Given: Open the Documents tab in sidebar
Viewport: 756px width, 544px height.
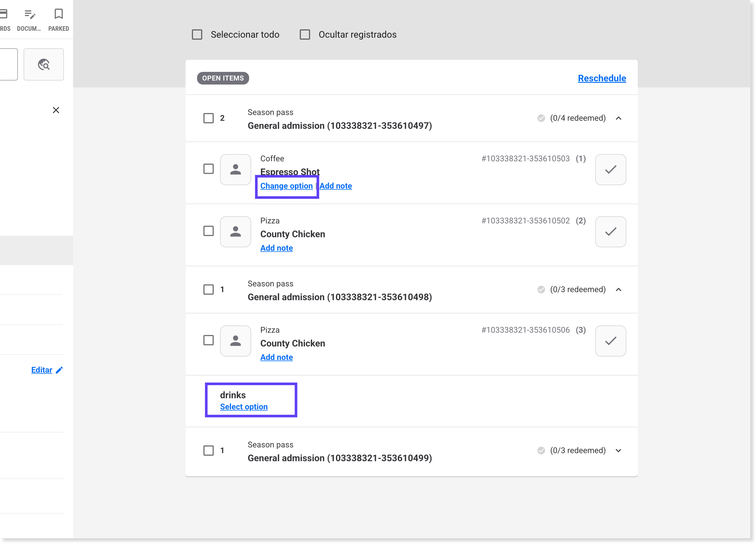Looking at the screenshot, I should click(x=29, y=20).
